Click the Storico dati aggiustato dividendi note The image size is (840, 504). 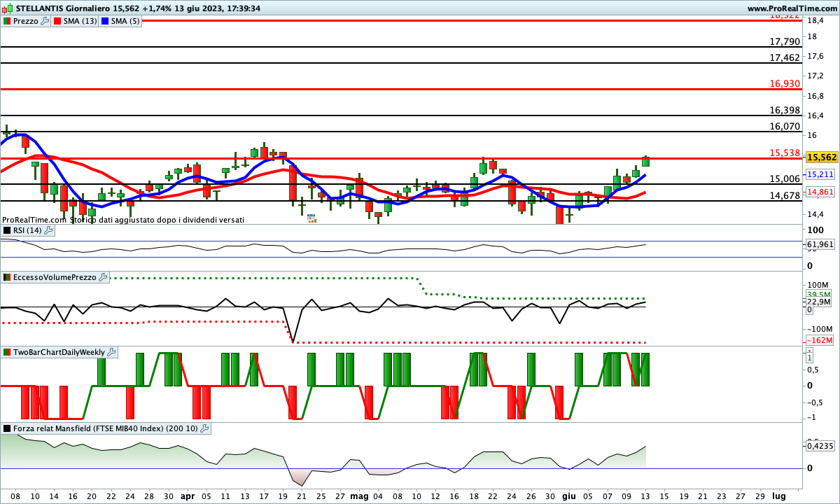pos(157,220)
